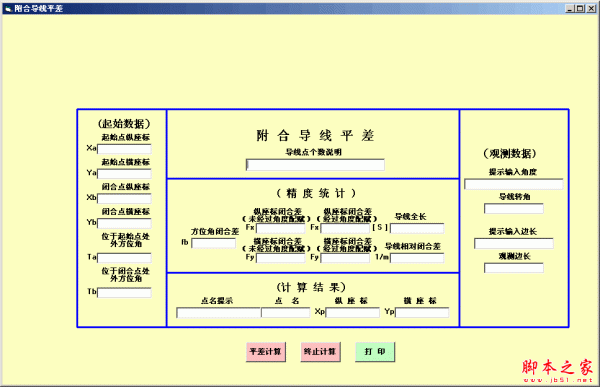Click the 点名提示 field
This screenshot has height=387, width=600.
(218, 312)
